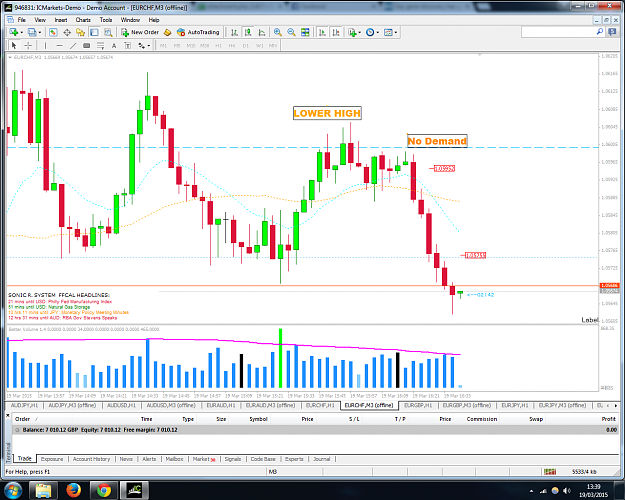
Task: Toggle the Data Window crosshair icon
Action: 67,32
